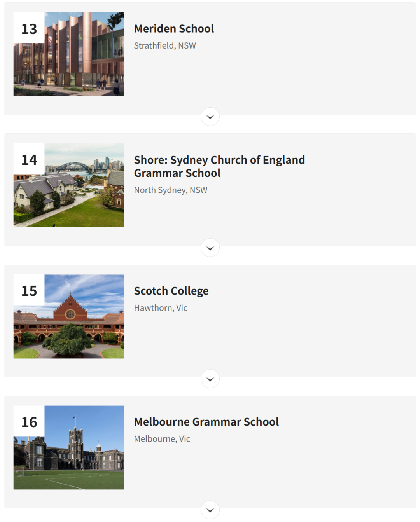Click the Scotch College heading
This screenshot has width=420, height=522.
[x=171, y=291]
